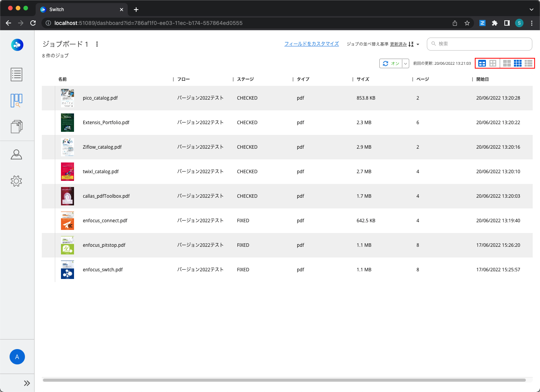The height and width of the screenshot is (392, 540).
Task: Close the Switch browser tab
Action: tap(122, 10)
